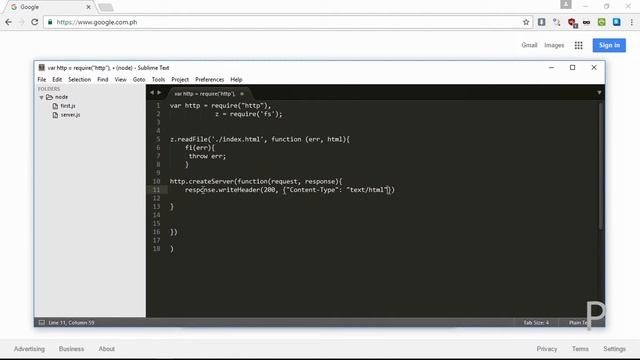Open Google Images link
The height and width of the screenshot is (360, 640).
coord(554,45)
